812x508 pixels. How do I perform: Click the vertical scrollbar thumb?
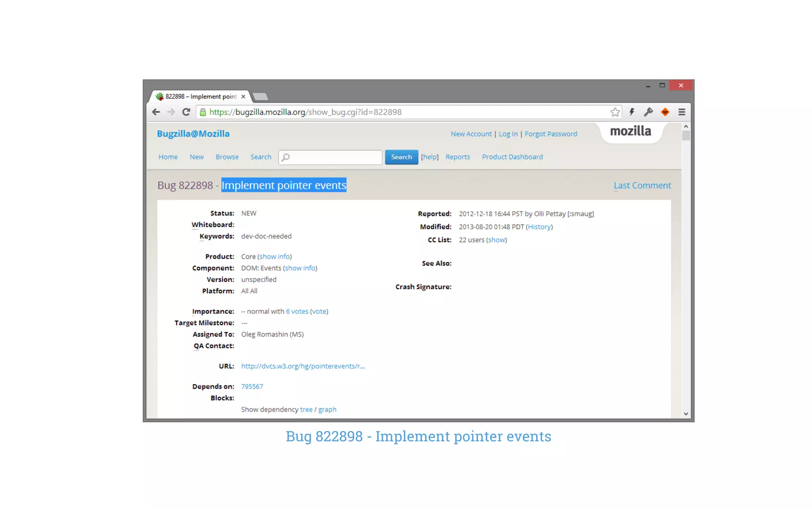686,136
